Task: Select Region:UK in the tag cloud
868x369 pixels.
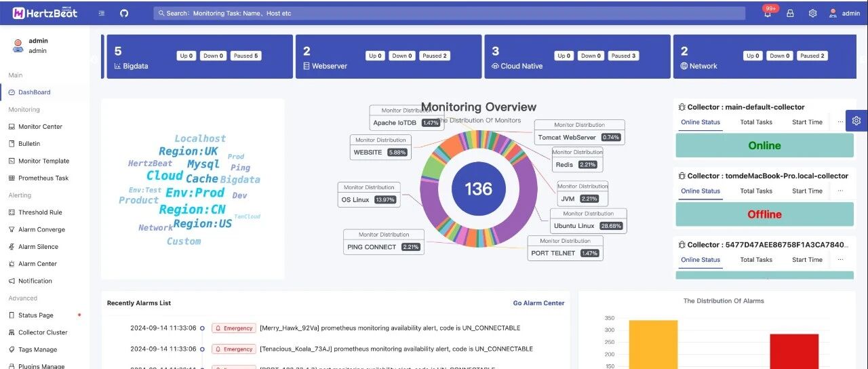Action: coord(189,151)
